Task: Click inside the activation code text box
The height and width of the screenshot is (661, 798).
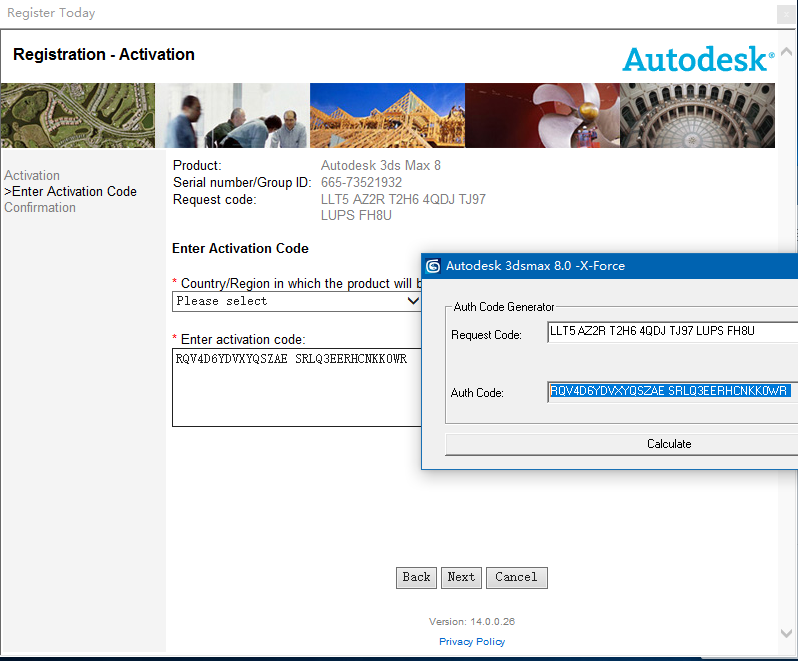Action: pos(296,388)
